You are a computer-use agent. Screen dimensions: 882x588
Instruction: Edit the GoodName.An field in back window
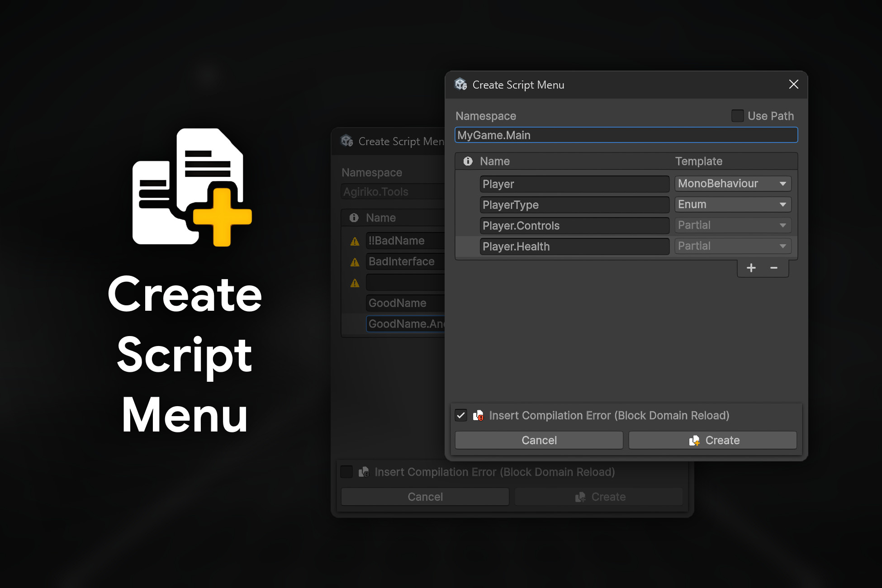pos(406,324)
